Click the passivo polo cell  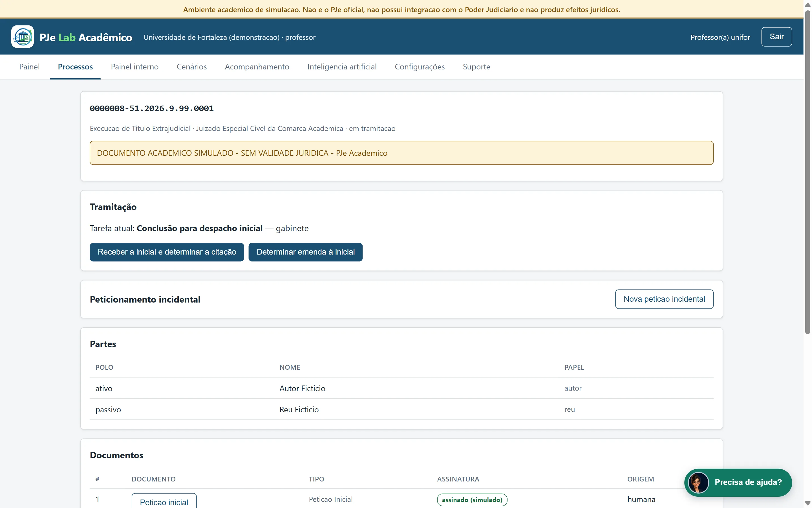point(108,410)
